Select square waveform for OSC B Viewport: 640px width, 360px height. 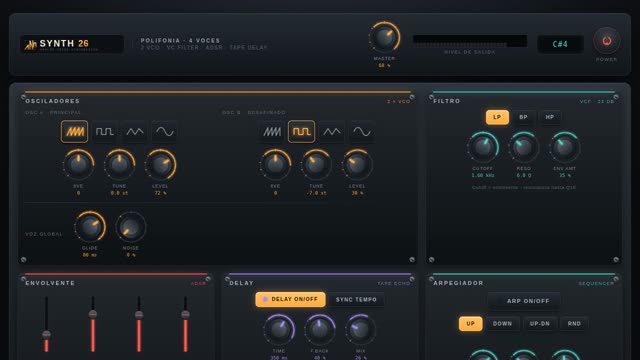click(301, 131)
